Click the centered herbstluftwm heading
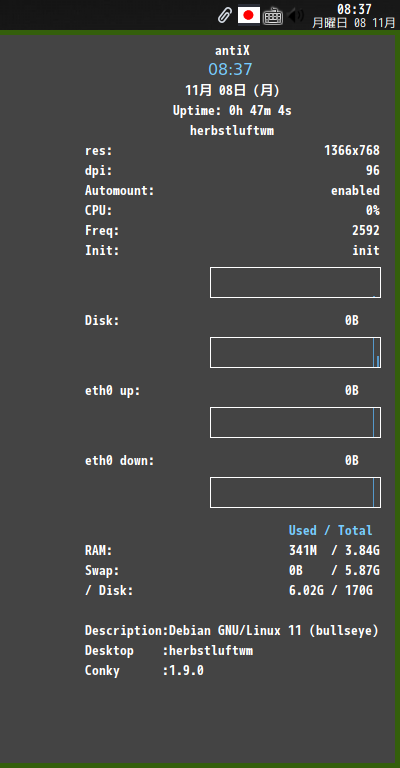This screenshot has height=768, width=400. click(232, 131)
